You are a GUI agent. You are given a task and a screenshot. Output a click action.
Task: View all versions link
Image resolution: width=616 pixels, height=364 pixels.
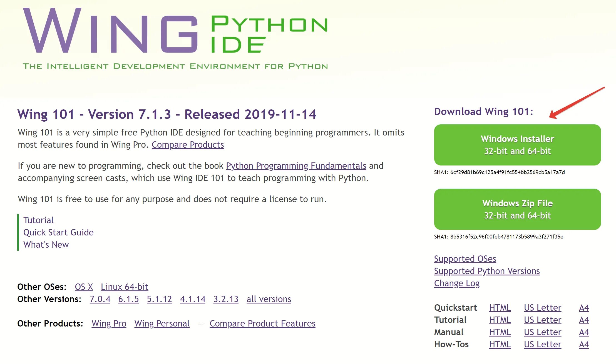point(269,299)
